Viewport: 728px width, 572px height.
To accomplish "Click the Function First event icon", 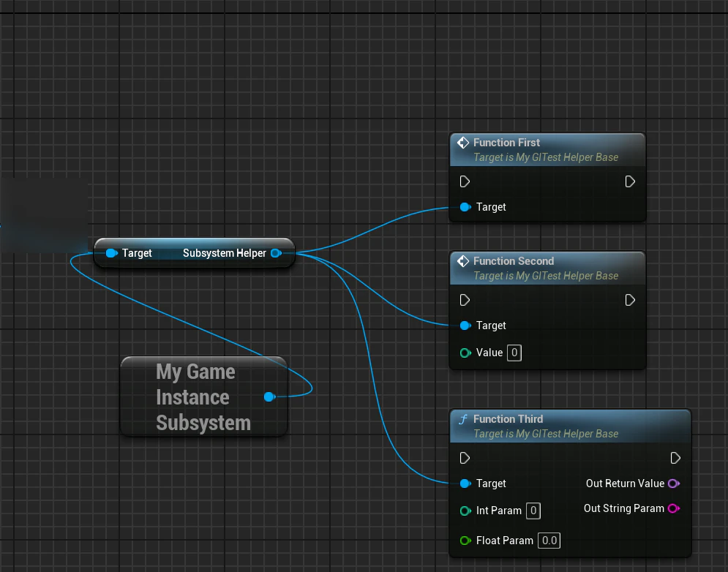I will [463, 143].
